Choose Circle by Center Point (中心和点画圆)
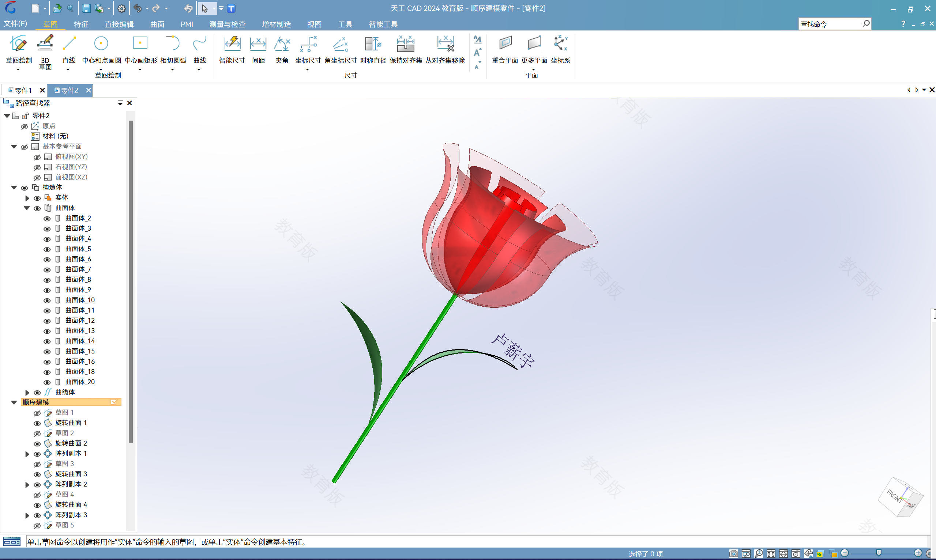The width and height of the screenshot is (936, 560). coord(102,49)
